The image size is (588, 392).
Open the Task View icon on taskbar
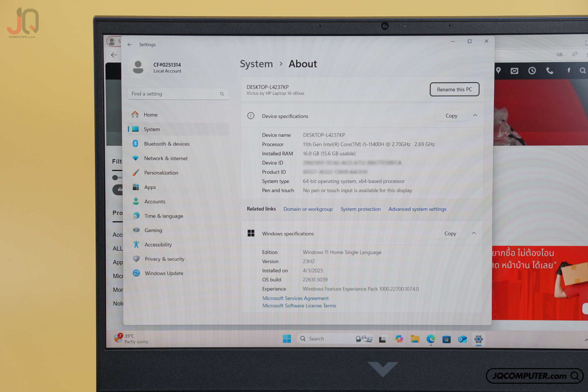[x=382, y=339]
